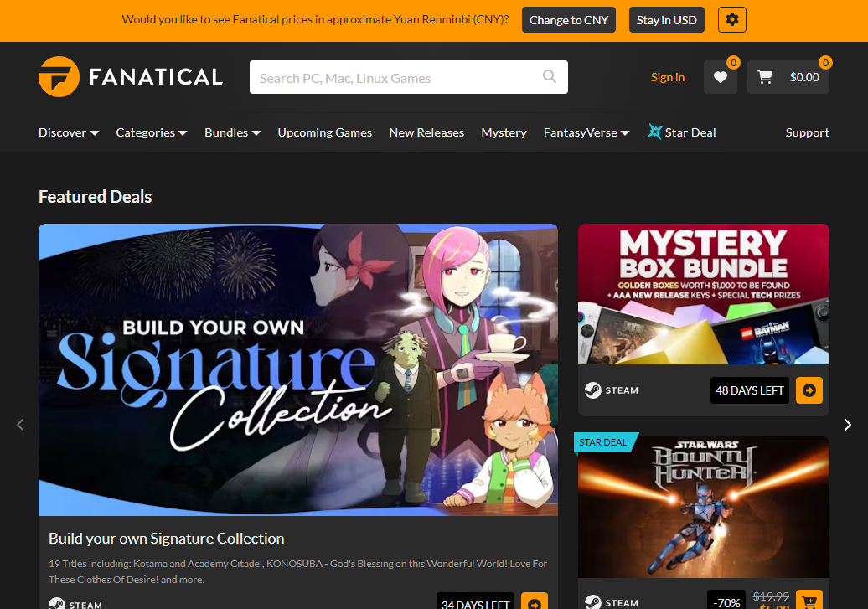This screenshot has width=868, height=609.
Task: Open New Releases page
Action: coord(426,132)
